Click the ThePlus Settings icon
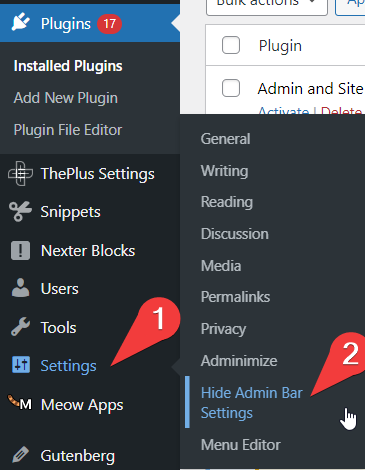This screenshot has width=365, height=470. coord(21,173)
